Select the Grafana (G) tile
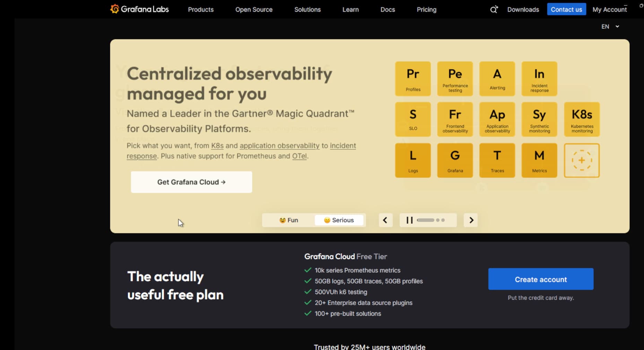 pos(455,160)
